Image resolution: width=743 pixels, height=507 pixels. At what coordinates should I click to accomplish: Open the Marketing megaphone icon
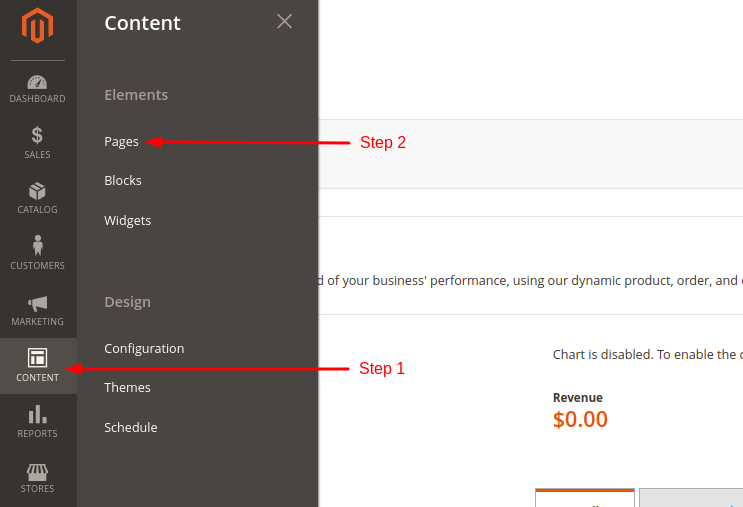click(x=37, y=303)
